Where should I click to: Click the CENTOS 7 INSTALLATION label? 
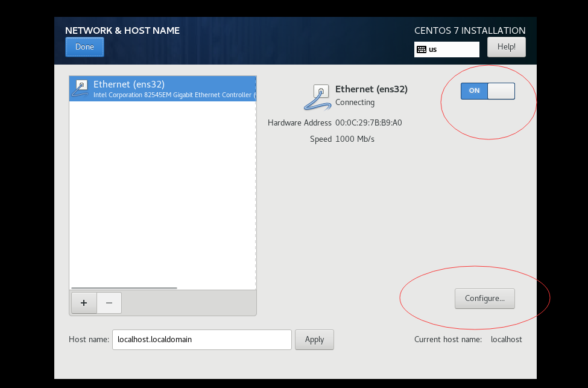[470, 30]
